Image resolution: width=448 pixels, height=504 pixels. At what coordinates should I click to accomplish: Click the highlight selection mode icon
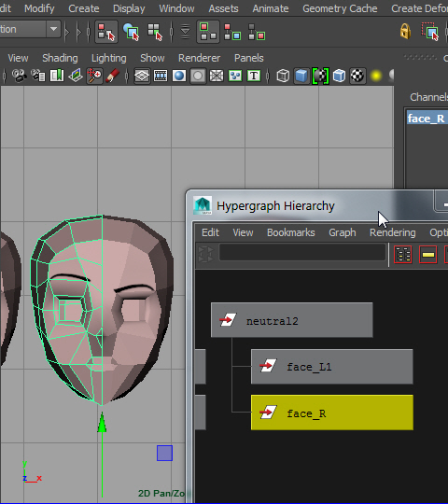click(x=430, y=32)
